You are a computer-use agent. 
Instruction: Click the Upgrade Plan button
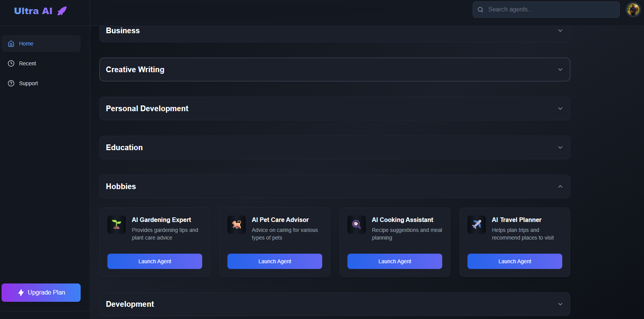41,293
